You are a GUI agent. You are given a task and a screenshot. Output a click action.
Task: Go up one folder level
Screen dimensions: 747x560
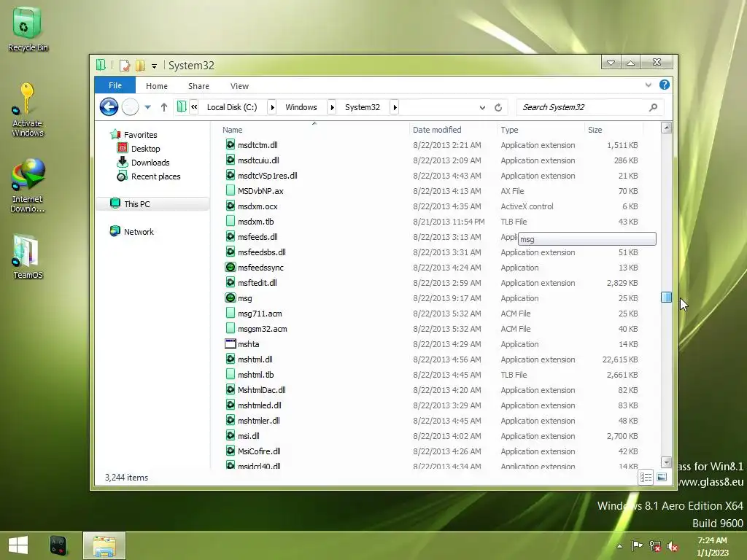tap(164, 107)
